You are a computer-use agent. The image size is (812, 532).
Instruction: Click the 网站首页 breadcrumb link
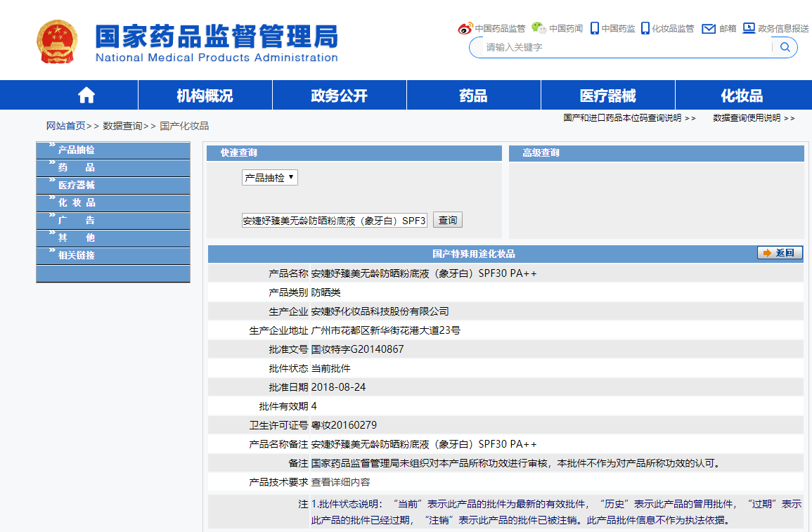pyautogui.click(x=66, y=126)
